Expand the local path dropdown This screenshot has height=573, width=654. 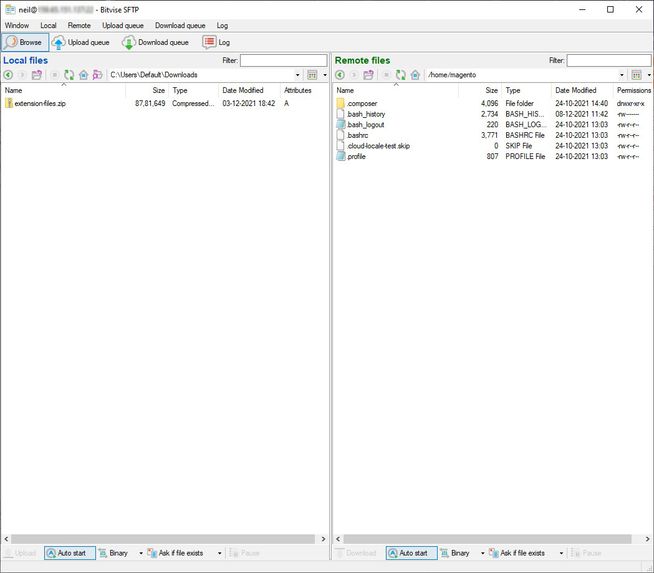[x=297, y=75]
